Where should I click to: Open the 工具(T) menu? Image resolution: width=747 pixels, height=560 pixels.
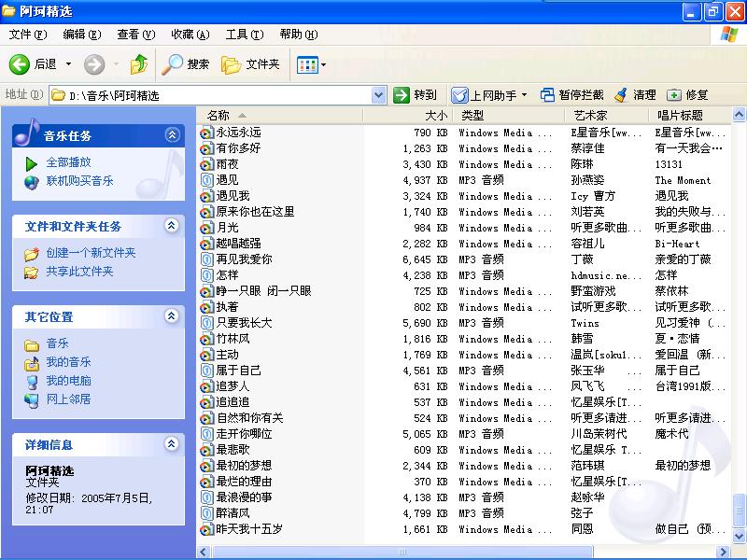tap(244, 35)
